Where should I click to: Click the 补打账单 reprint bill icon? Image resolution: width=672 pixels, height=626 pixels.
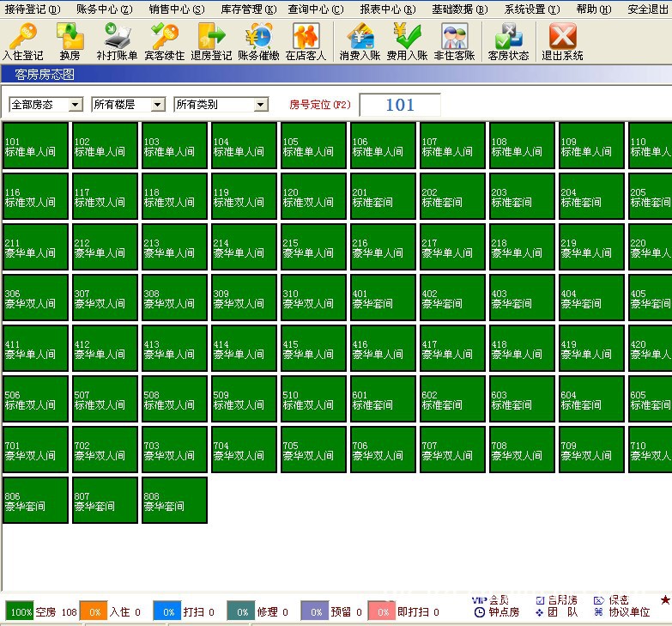point(117,41)
